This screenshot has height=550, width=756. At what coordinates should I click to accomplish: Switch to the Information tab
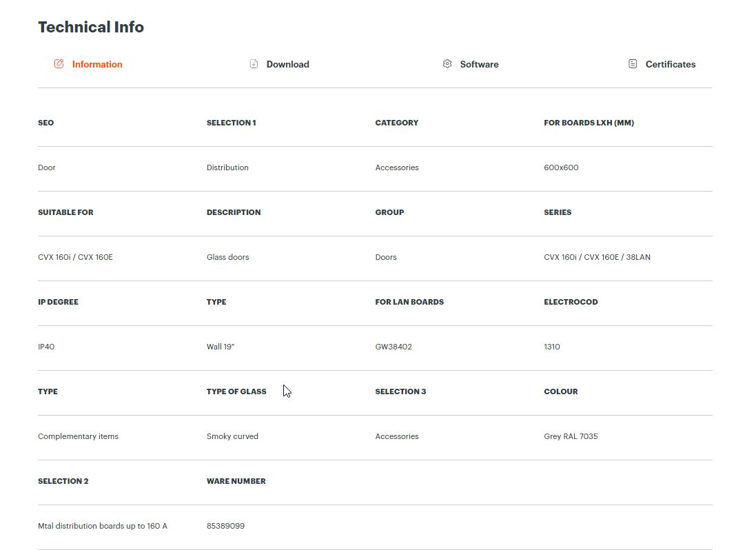click(x=88, y=64)
